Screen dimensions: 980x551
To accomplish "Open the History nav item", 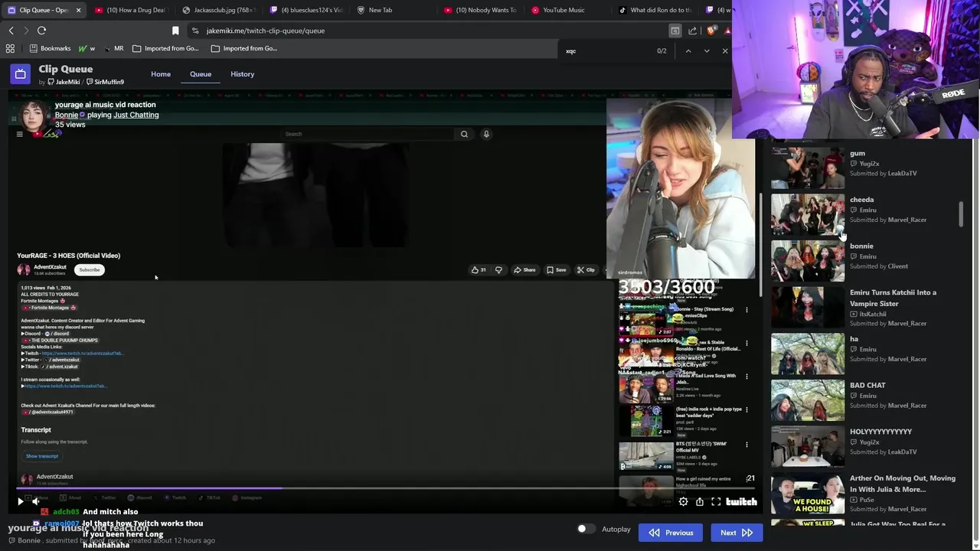I will tap(242, 74).
